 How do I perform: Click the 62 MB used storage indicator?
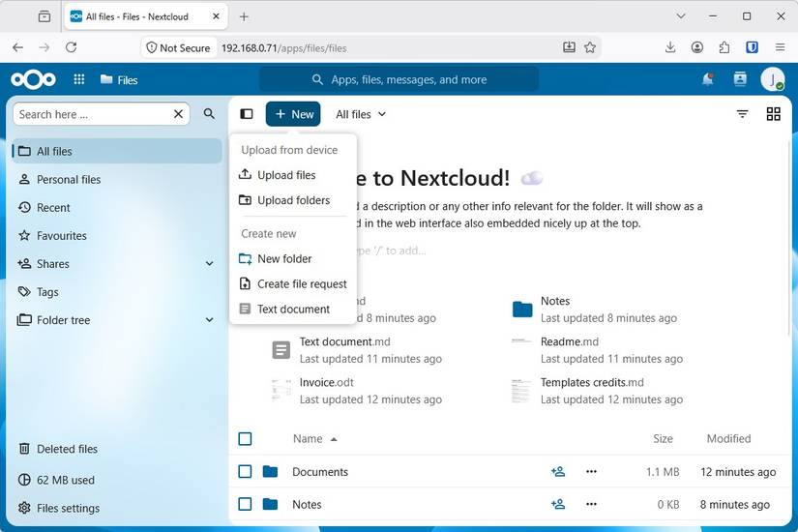click(117, 480)
